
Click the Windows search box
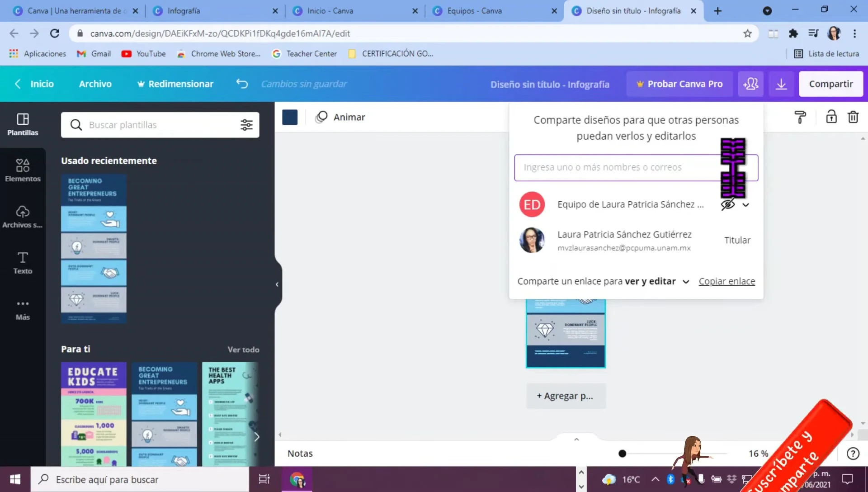click(140, 479)
